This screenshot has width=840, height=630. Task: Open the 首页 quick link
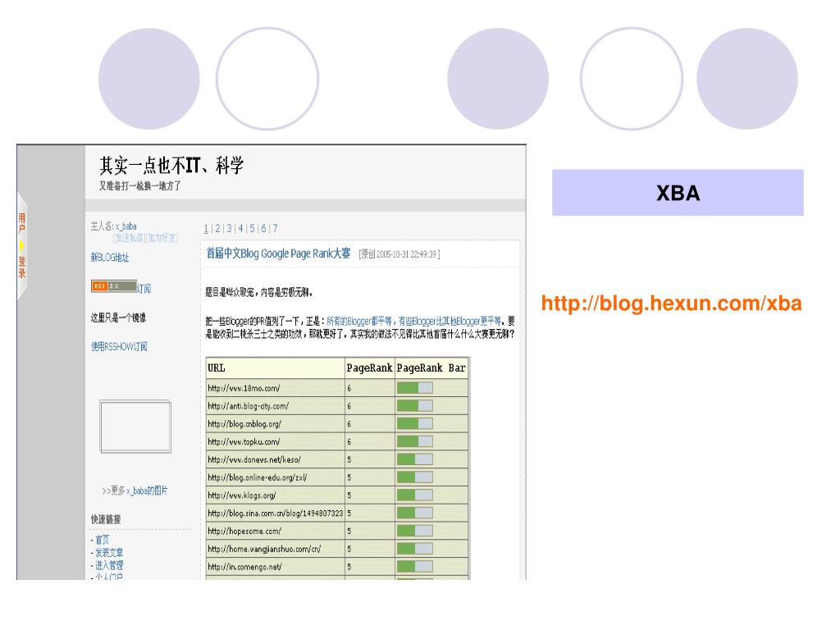point(102,540)
